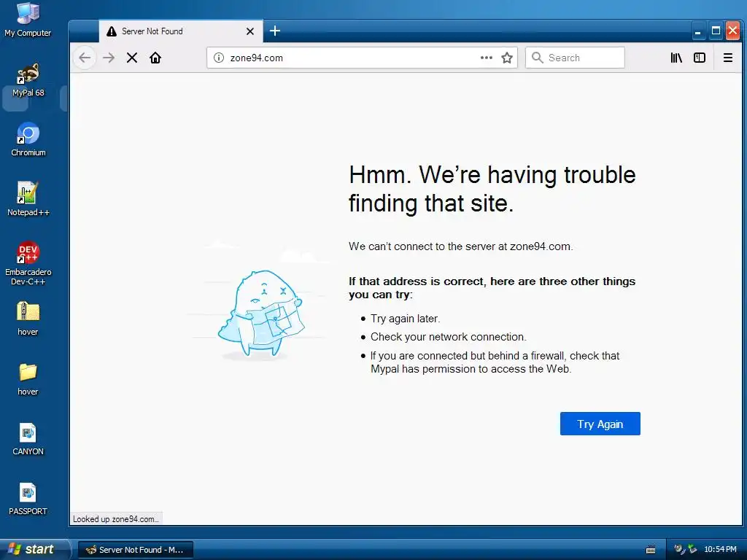This screenshot has height=560, width=747.
Task: Click the 'Hmm. We're having trouble' heading
Action: (492, 189)
